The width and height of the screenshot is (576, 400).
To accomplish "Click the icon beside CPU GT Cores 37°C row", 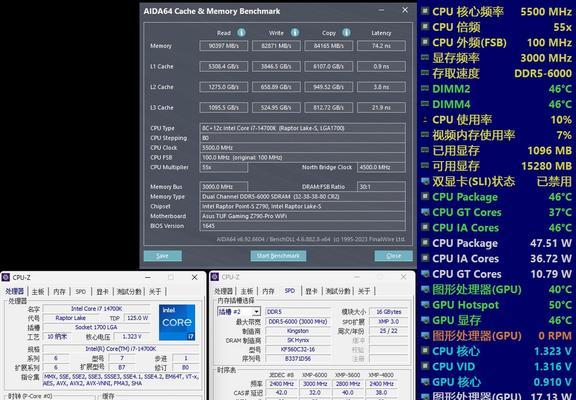I will tap(425, 212).
